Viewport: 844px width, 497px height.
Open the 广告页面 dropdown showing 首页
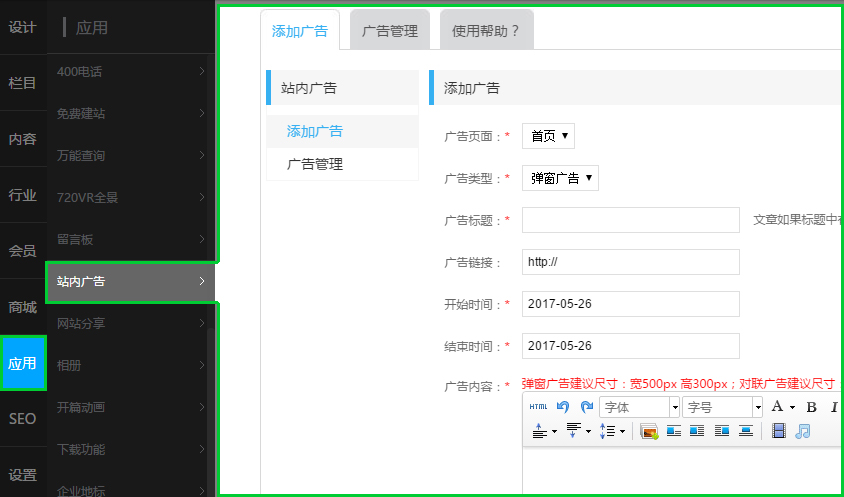pyautogui.click(x=548, y=136)
